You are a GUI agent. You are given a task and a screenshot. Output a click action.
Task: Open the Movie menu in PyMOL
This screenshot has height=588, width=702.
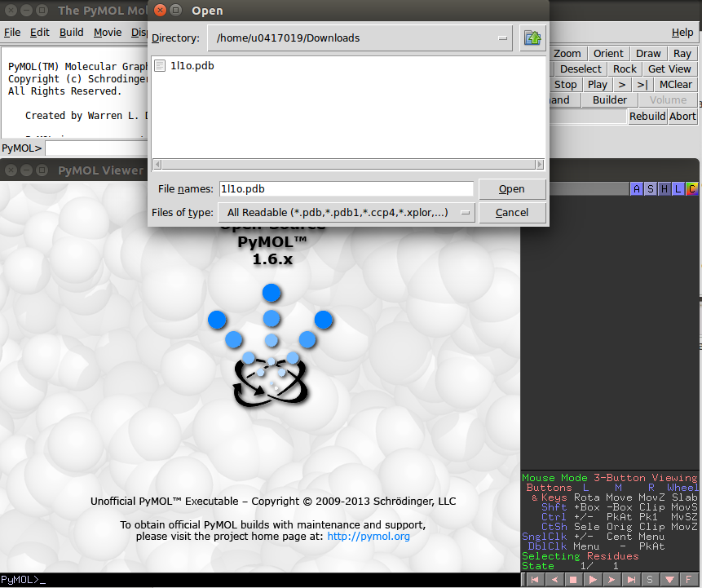point(108,33)
